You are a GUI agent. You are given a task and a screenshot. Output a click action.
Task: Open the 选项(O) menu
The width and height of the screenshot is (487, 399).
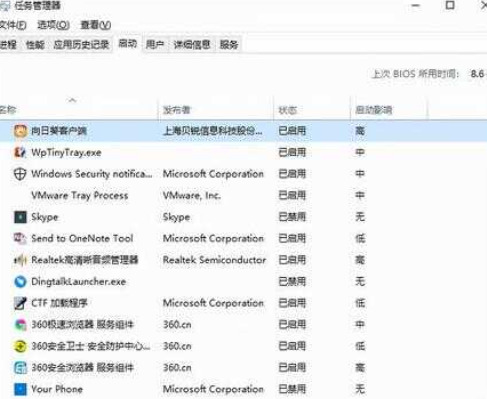(x=53, y=25)
